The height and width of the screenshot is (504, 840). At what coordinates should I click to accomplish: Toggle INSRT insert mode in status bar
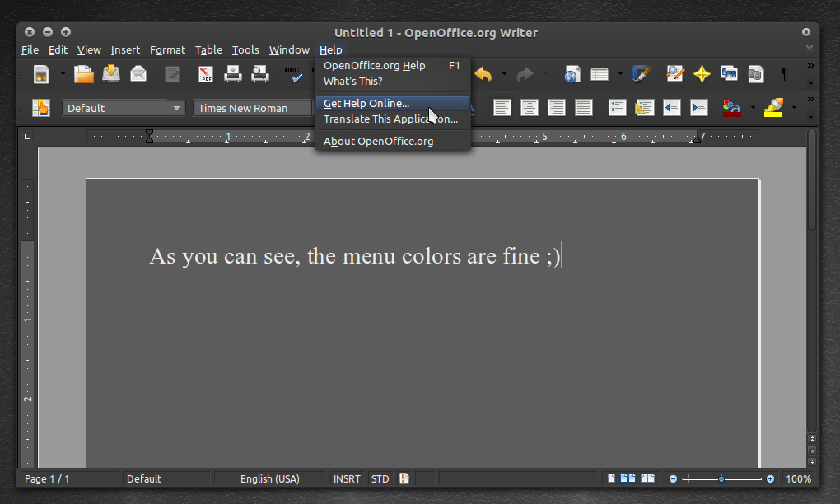[347, 478]
